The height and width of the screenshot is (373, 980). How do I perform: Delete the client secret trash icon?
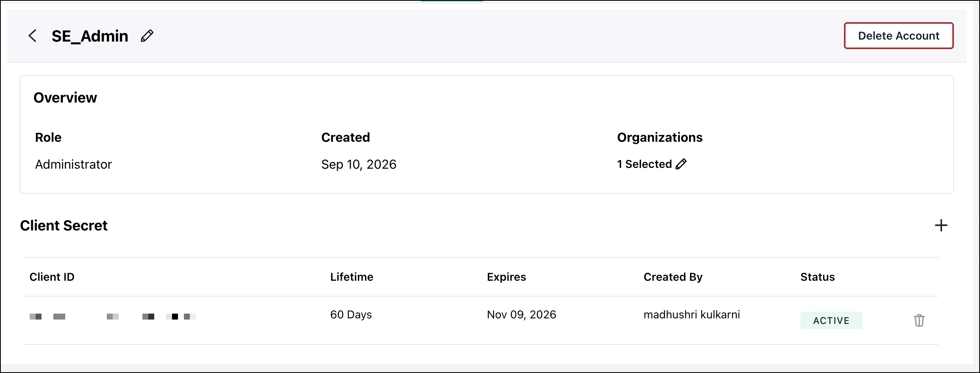(919, 320)
